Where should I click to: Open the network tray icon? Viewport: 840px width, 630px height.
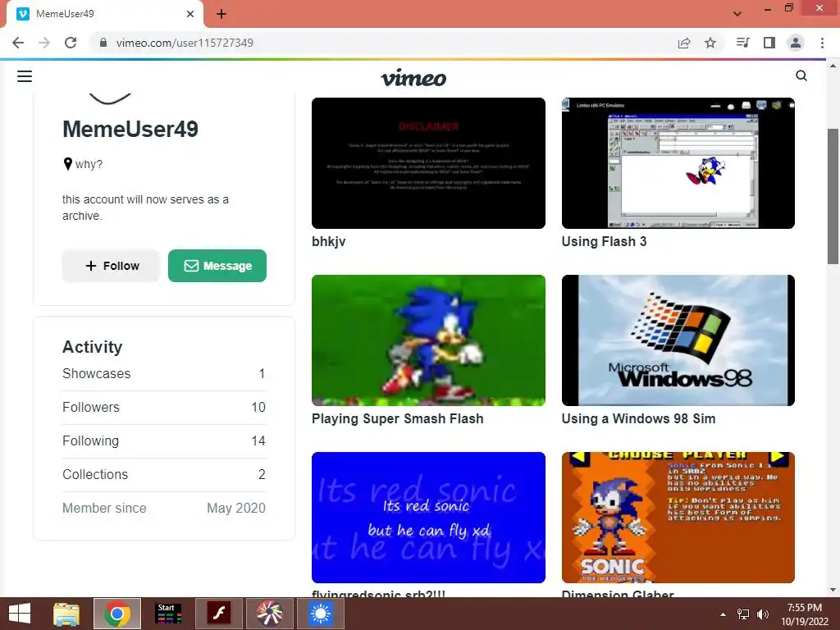point(743,614)
